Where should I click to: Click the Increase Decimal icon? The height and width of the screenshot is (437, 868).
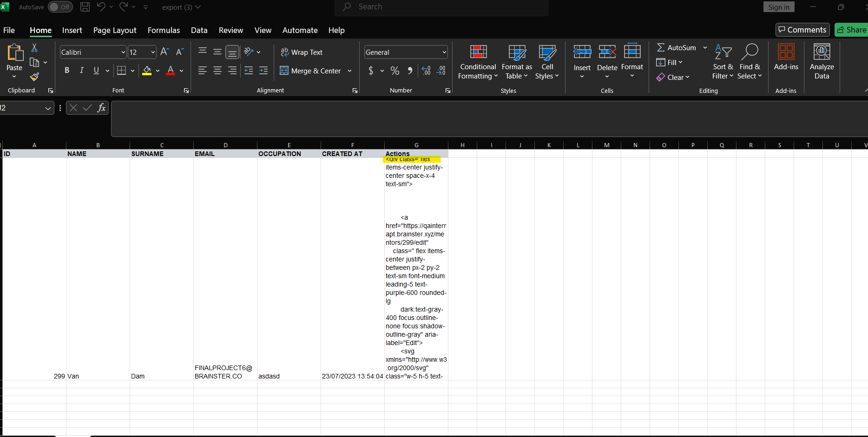426,71
